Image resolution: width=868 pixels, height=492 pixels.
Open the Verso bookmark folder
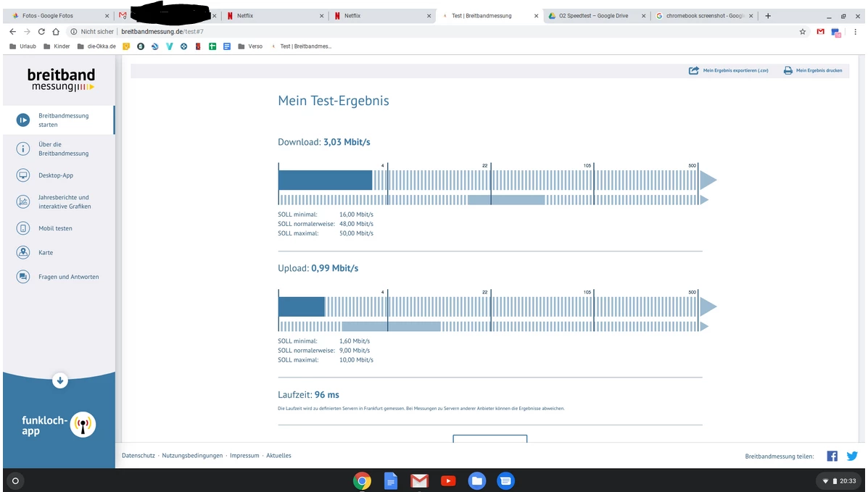click(x=250, y=46)
